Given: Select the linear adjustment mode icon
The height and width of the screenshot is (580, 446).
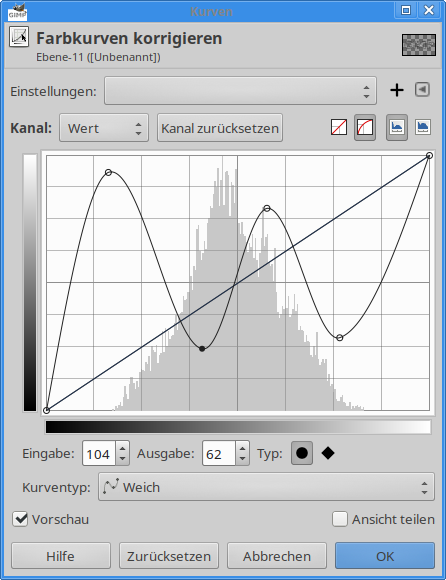Looking at the screenshot, I should point(339,128).
